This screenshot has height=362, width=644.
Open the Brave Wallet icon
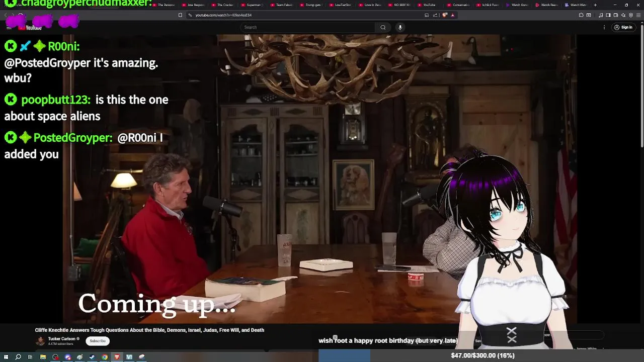point(616,15)
